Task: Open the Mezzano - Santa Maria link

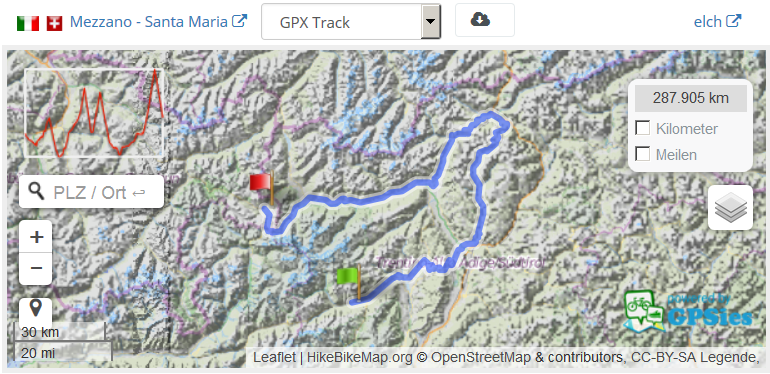Action: (x=158, y=22)
